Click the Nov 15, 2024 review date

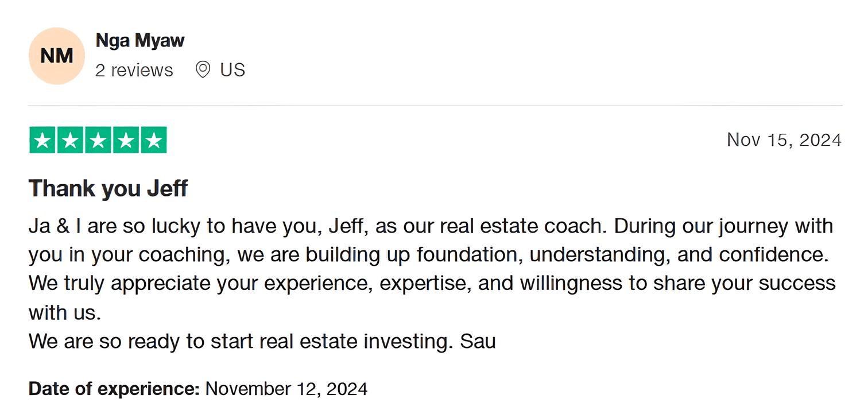(x=784, y=140)
